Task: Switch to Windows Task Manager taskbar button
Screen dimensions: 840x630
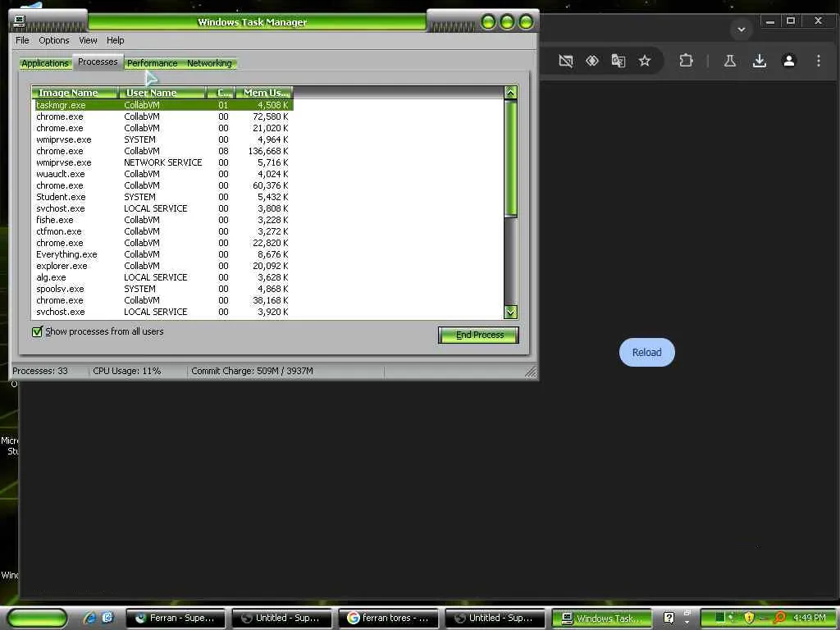Action: coord(601,619)
